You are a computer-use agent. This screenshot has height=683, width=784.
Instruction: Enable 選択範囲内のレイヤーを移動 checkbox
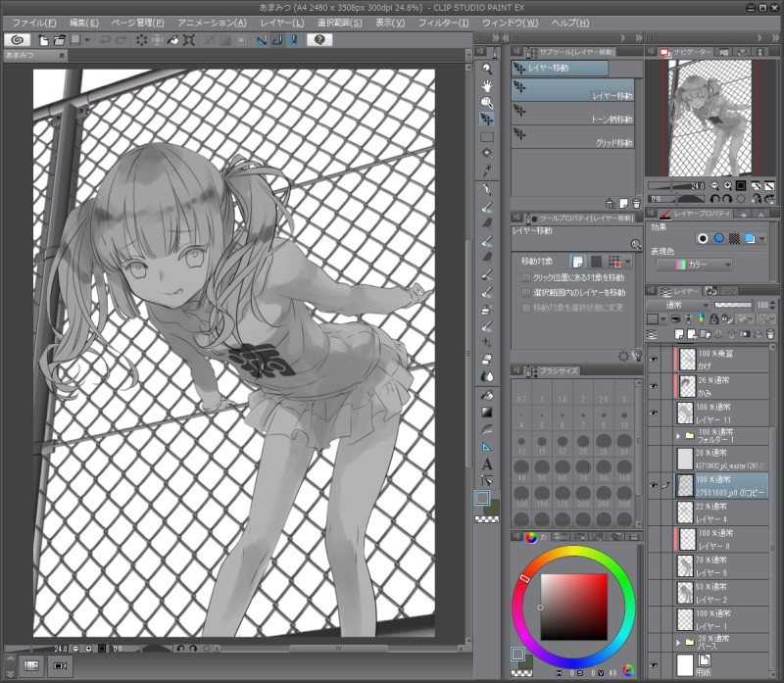pyautogui.click(x=526, y=293)
